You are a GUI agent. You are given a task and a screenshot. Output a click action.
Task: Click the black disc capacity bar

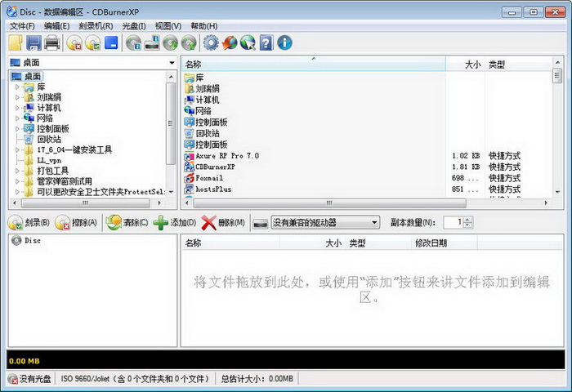(286, 360)
